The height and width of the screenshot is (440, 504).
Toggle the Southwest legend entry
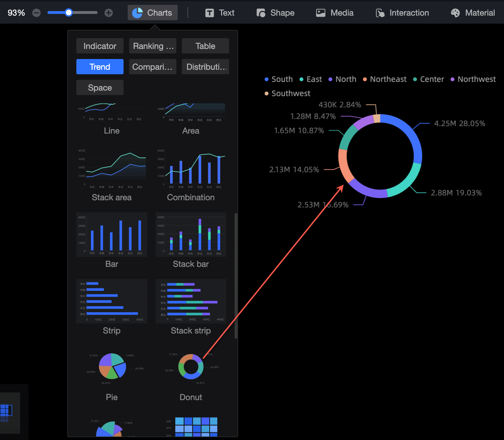[287, 93]
